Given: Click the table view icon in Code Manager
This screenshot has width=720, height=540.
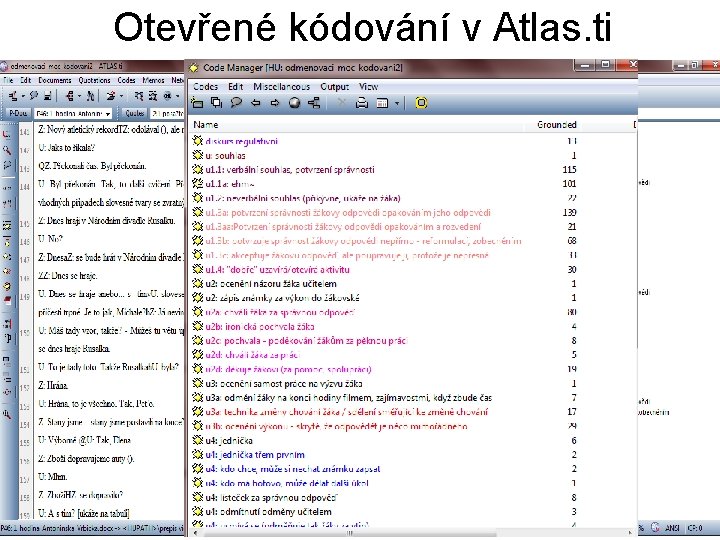Looking at the screenshot, I should click(x=382, y=103).
